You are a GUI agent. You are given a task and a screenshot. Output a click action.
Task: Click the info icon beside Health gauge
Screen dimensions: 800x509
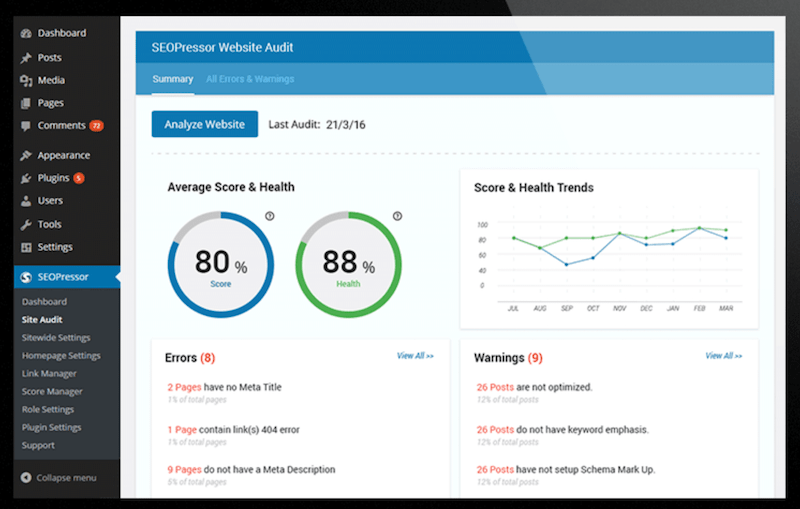point(397,216)
